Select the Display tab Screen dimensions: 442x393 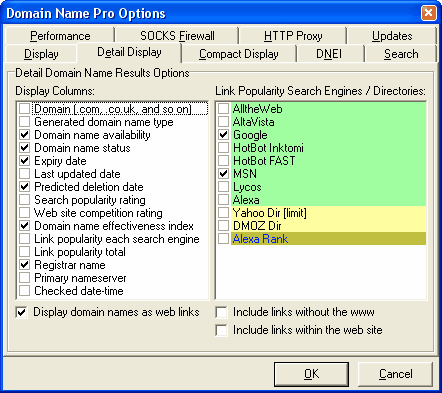click(41, 54)
